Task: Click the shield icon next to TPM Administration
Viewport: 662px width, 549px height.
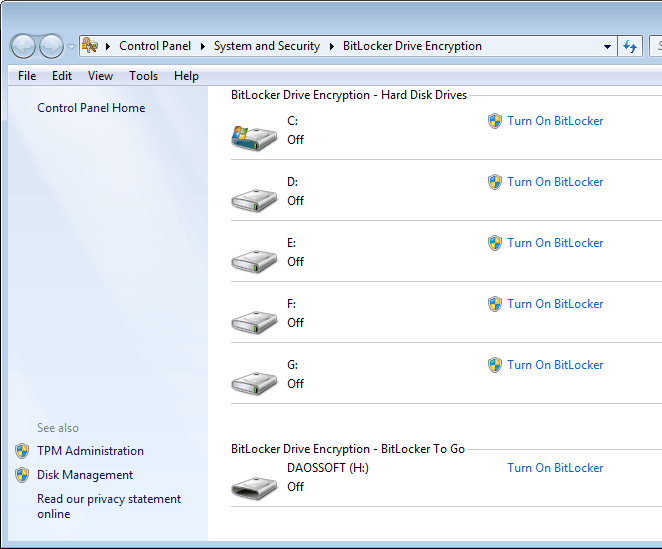Action: [22, 451]
